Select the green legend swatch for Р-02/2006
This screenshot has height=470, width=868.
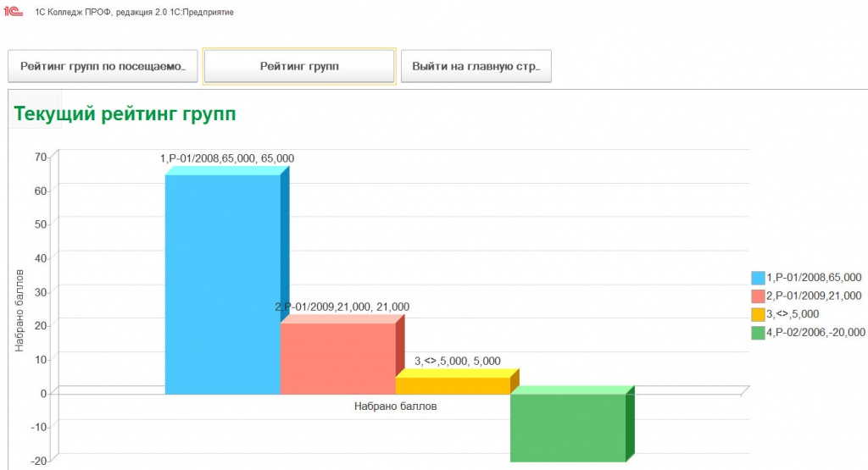pyautogui.click(x=758, y=332)
